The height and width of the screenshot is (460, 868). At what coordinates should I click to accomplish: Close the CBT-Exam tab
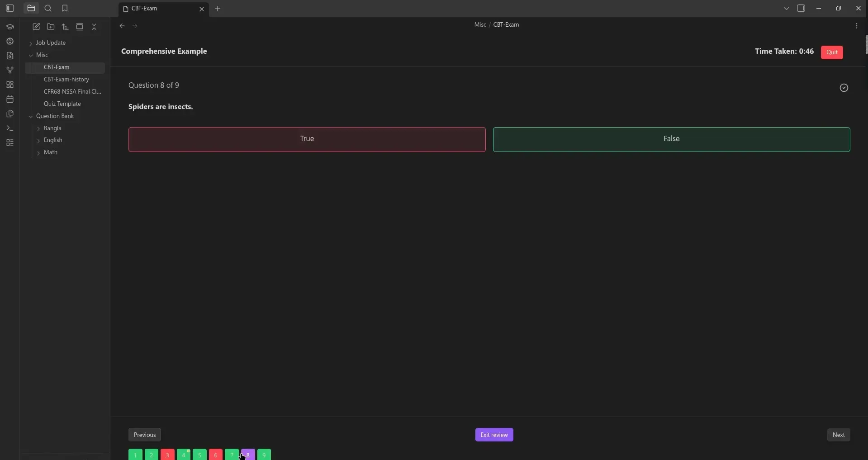[x=202, y=9]
